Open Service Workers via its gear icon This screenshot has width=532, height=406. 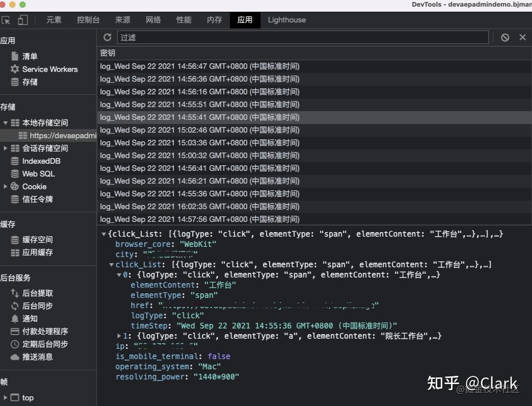(15, 69)
